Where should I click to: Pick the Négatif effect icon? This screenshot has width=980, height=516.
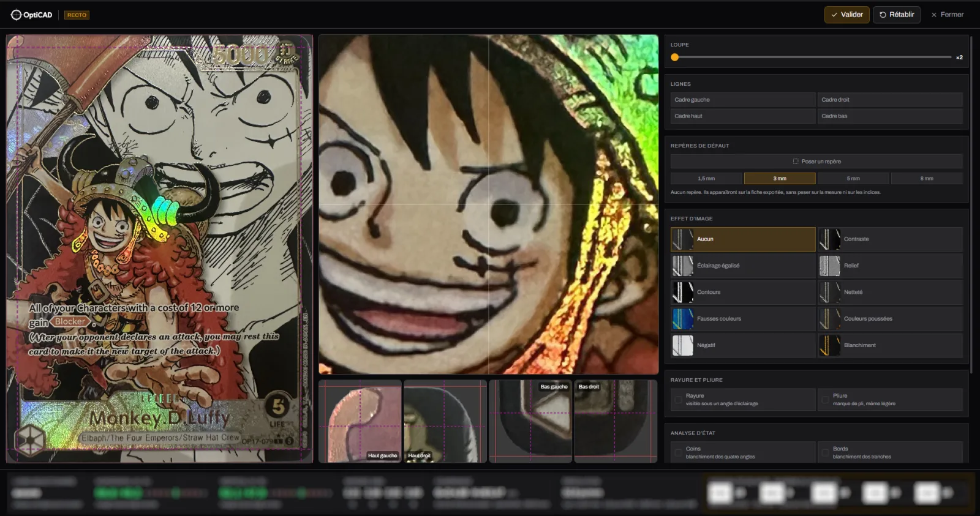pos(683,345)
